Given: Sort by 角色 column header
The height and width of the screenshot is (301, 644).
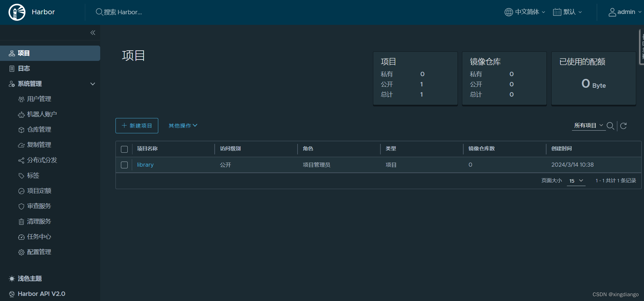Looking at the screenshot, I should tap(308, 149).
